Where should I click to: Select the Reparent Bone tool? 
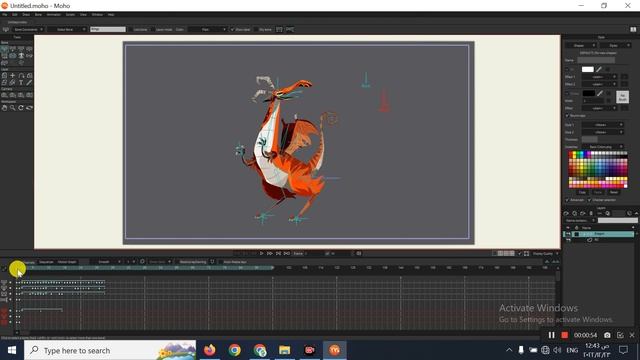[29, 49]
